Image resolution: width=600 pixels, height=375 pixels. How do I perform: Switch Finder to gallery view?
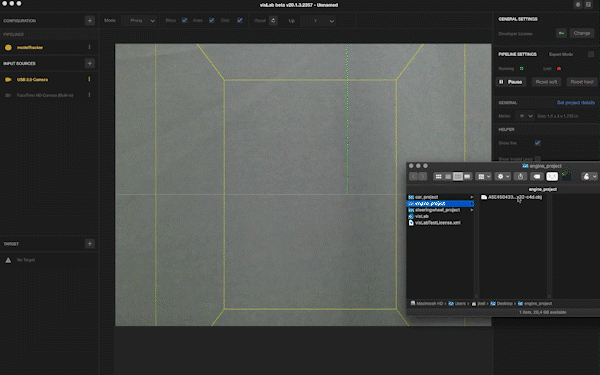pos(467,176)
